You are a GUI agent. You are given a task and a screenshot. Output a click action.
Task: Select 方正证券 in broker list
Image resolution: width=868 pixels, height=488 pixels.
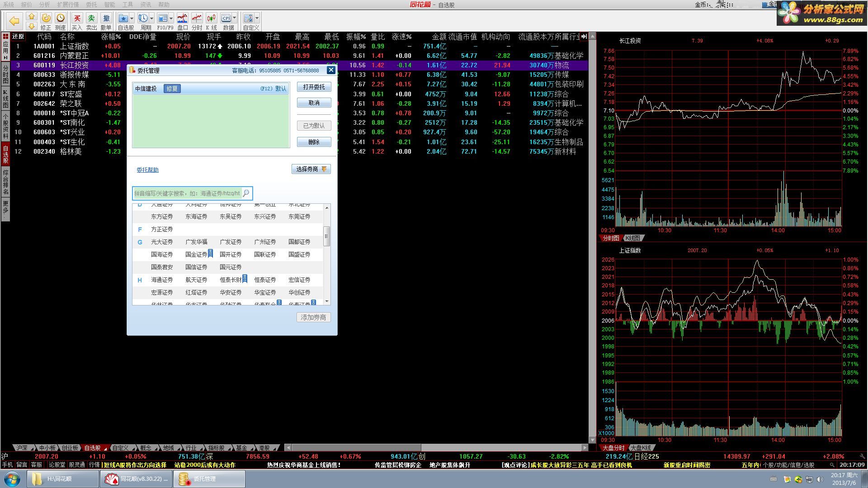(x=162, y=230)
